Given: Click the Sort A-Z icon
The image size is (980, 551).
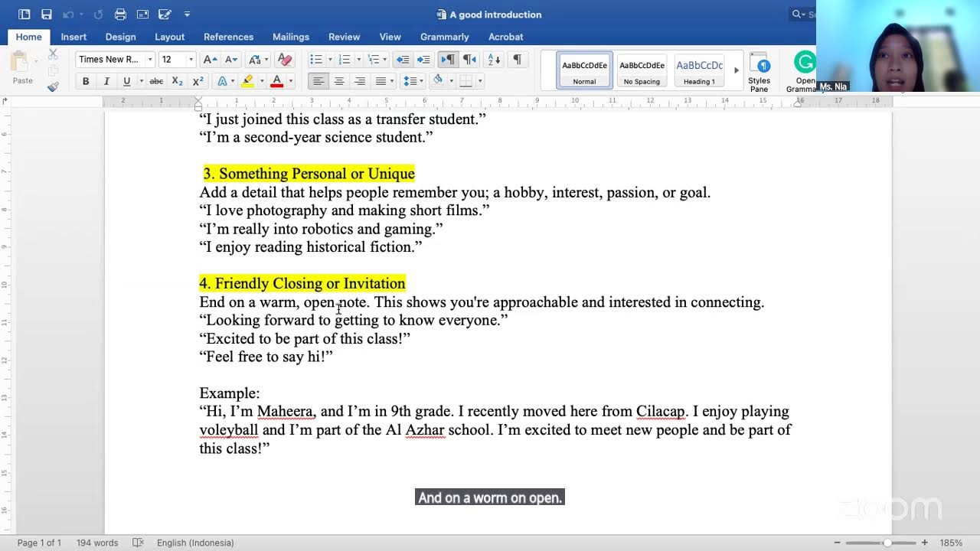Looking at the screenshot, I should 494,59.
